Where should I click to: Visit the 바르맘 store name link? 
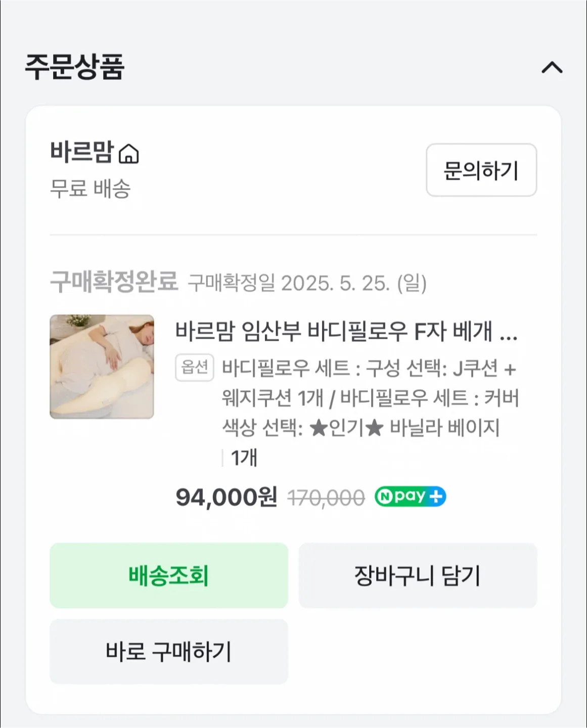coord(81,152)
